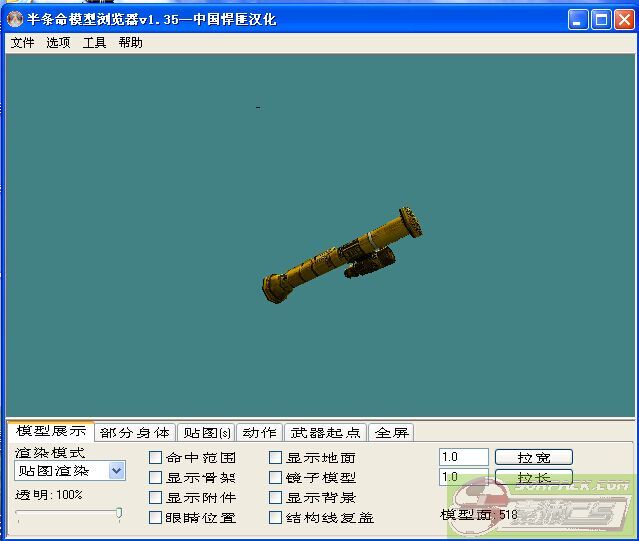Open the 动作 tab
Image resolution: width=639 pixels, height=541 pixels.
pyautogui.click(x=259, y=433)
